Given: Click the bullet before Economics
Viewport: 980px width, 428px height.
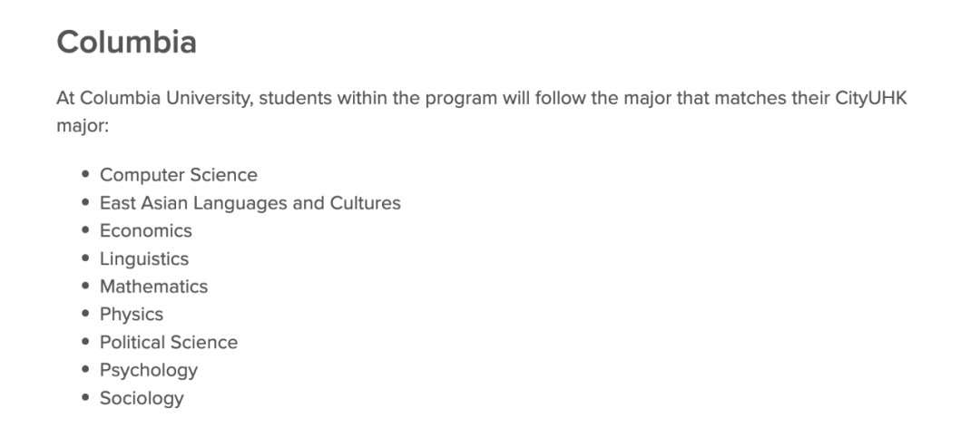Looking at the screenshot, I should coord(85,230).
